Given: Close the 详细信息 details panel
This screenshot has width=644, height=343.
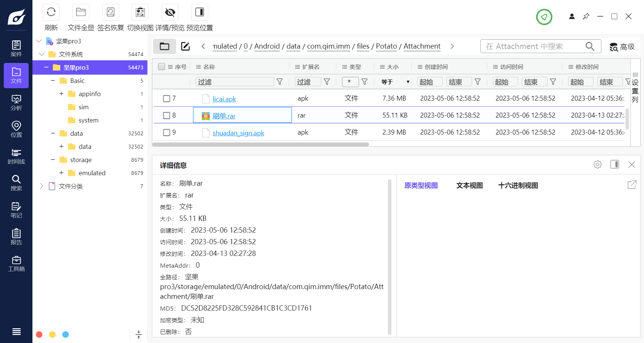Looking at the screenshot, I should coord(632,164).
